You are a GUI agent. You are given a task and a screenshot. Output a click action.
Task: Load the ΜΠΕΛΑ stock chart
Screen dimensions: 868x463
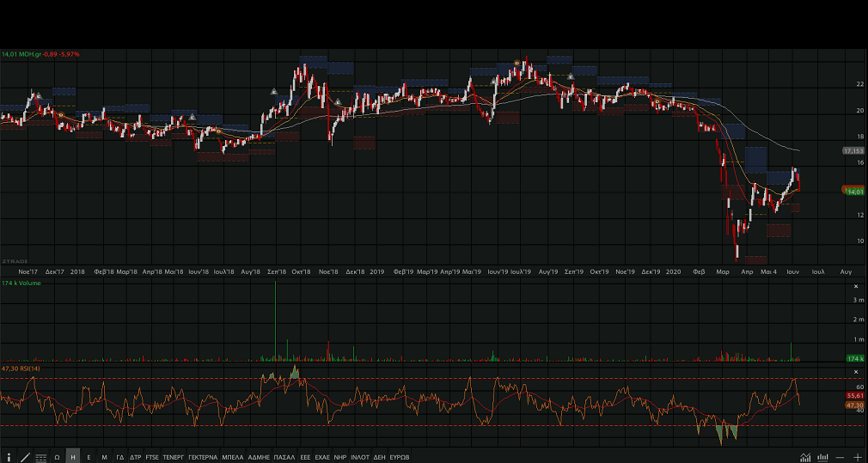pos(232,457)
